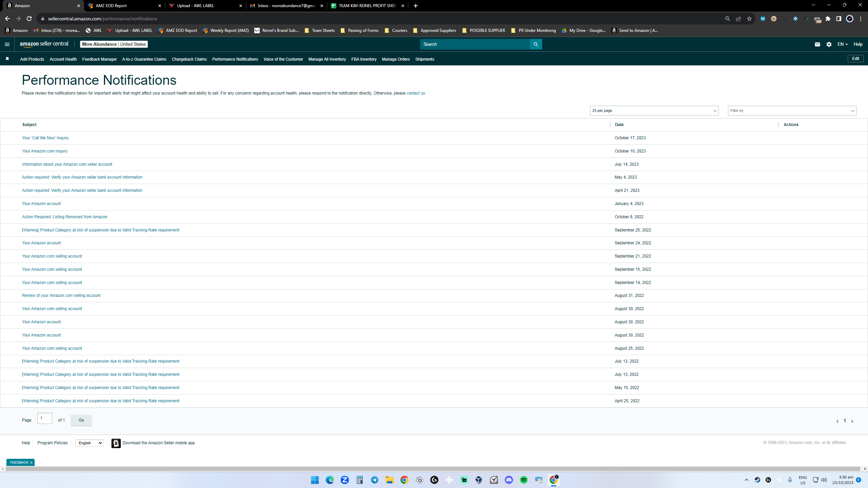Open the Calculator from the taskbar

[x=359, y=480]
